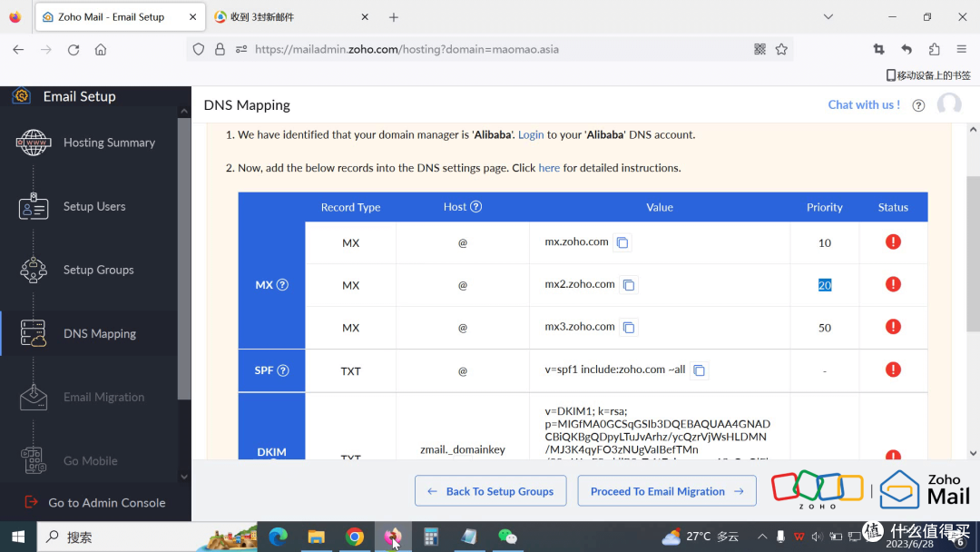The image size is (980, 552).
Task: Show site security lock information
Action: point(220,49)
